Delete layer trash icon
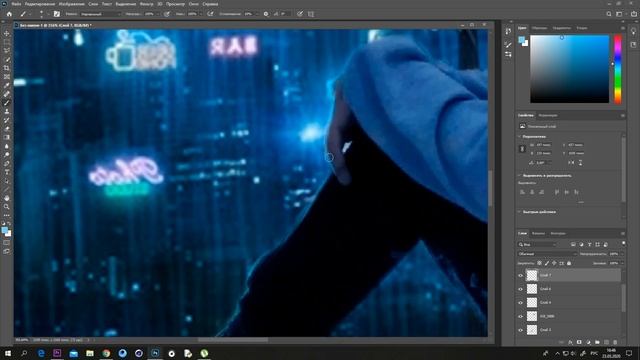This screenshot has height=360, width=640. (x=615, y=342)
